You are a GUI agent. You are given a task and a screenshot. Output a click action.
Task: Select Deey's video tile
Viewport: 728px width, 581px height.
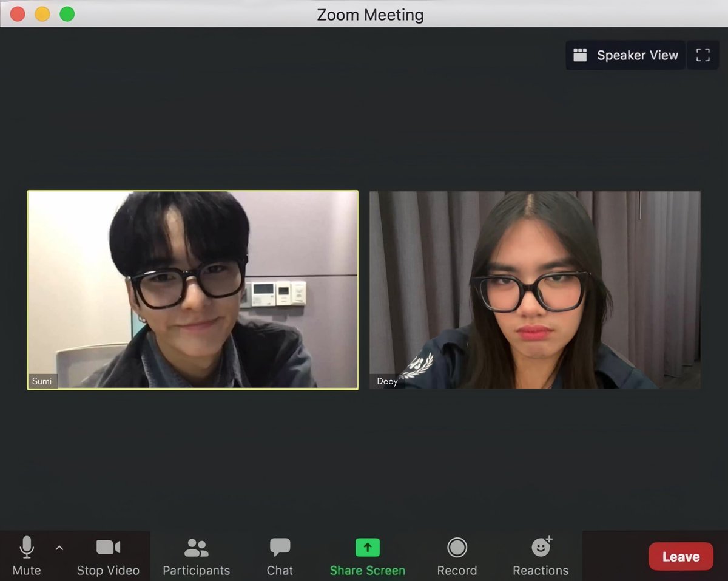(x=535, y=290)
